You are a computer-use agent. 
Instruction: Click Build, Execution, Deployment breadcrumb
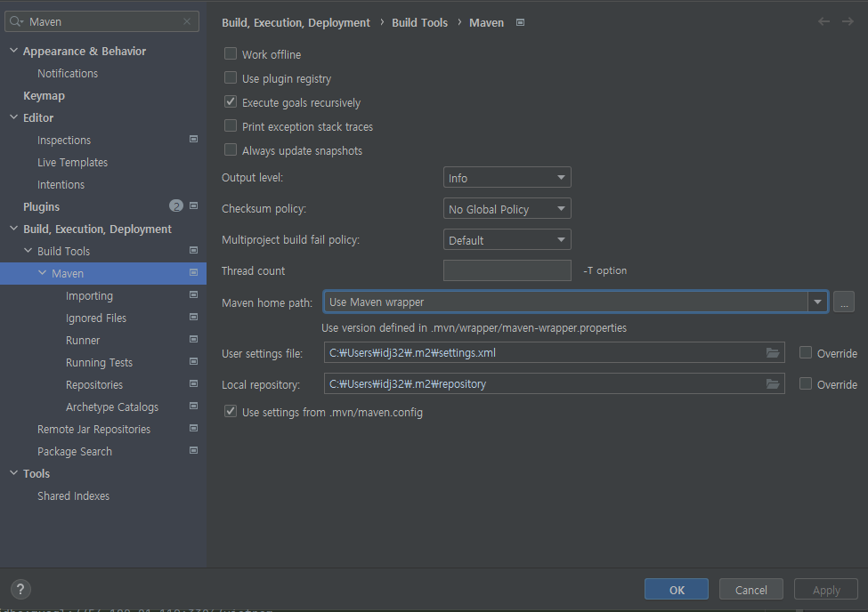[x=296, y=23]
